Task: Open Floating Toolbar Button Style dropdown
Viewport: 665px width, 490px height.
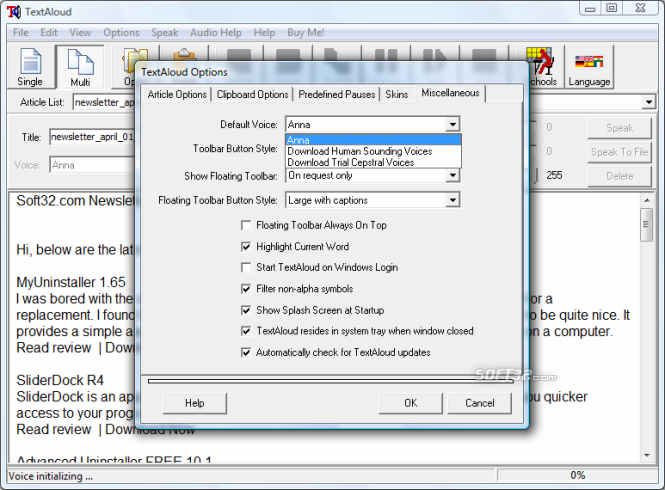Action: [x=453, y=200]
